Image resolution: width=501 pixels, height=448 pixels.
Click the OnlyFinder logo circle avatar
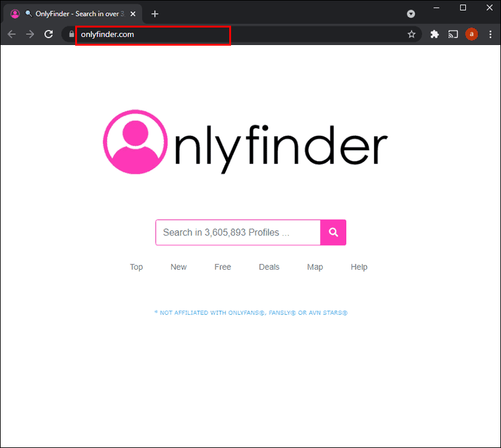coord(134,142)
